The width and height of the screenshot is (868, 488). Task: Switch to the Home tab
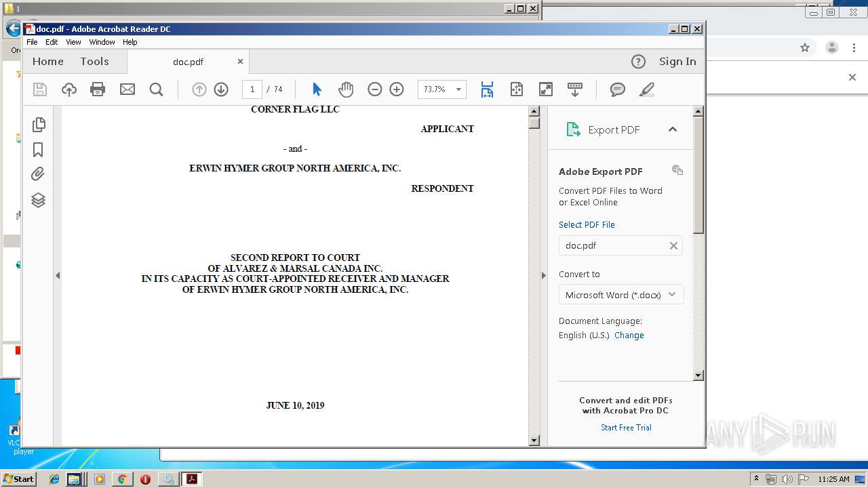pos(48,62)
